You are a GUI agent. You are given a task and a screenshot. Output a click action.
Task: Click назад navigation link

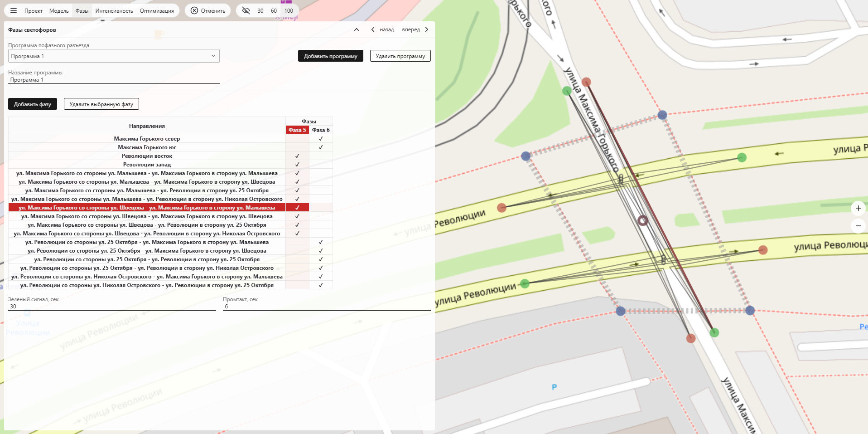(387, 29)
